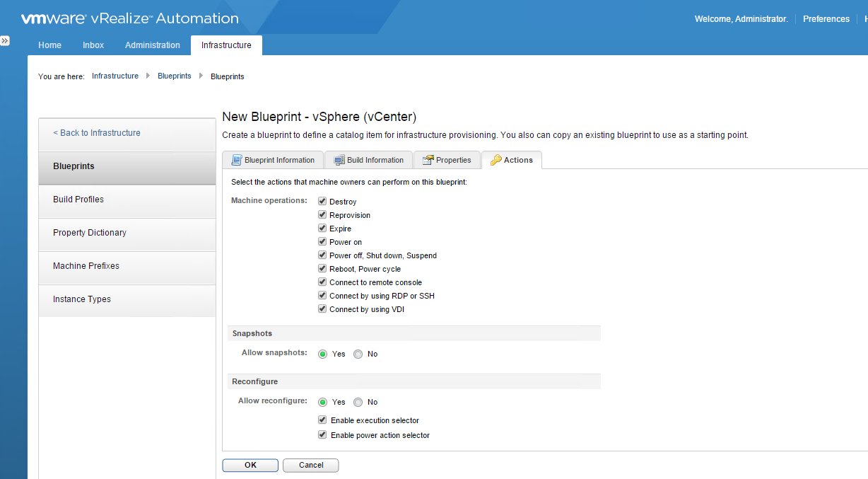Select the Infrastructure top tab
Screen dimensions: 868x479
tap(226, 45)
